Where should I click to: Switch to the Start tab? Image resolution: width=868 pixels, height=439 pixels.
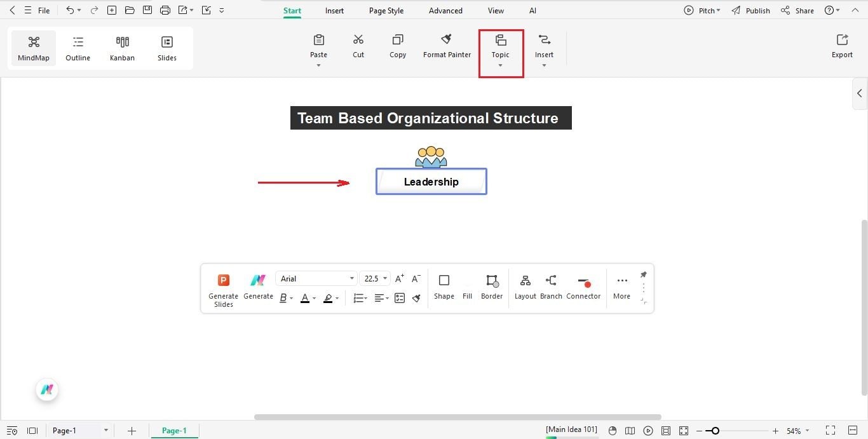[292, 11]
